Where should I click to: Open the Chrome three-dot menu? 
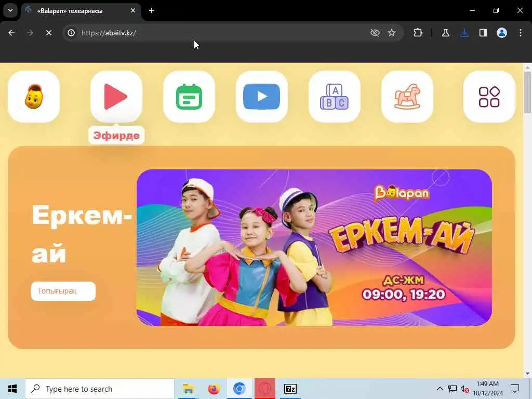click(521, 33)
